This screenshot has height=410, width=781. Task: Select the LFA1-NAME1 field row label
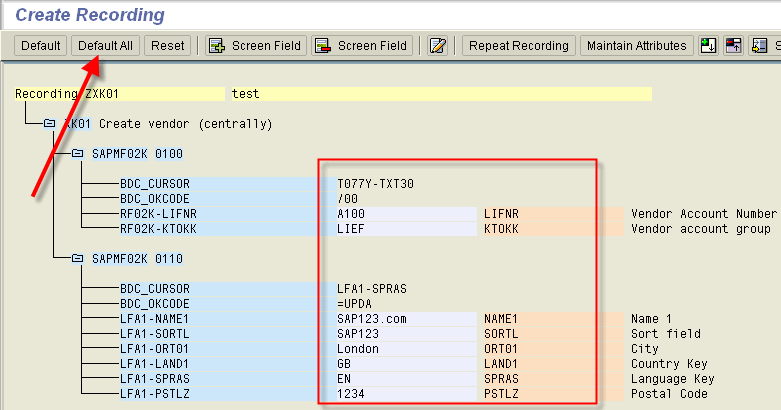155,319
